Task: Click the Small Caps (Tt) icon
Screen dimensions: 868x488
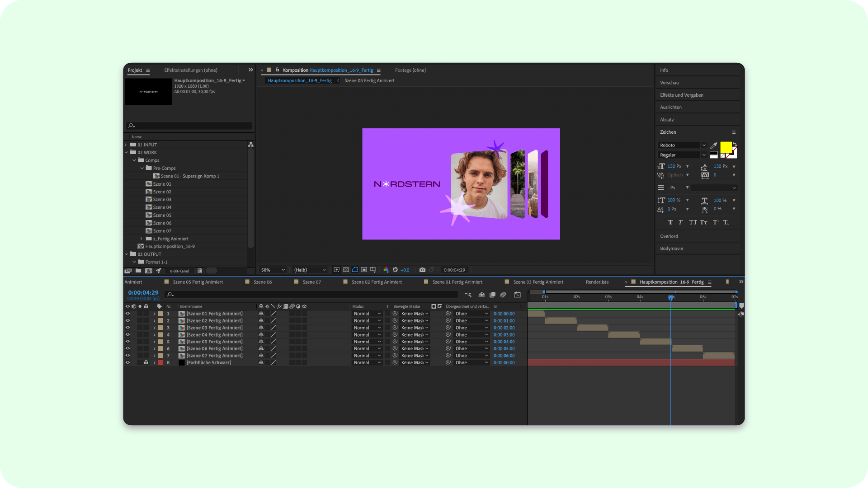Action: tap(703, 222)
